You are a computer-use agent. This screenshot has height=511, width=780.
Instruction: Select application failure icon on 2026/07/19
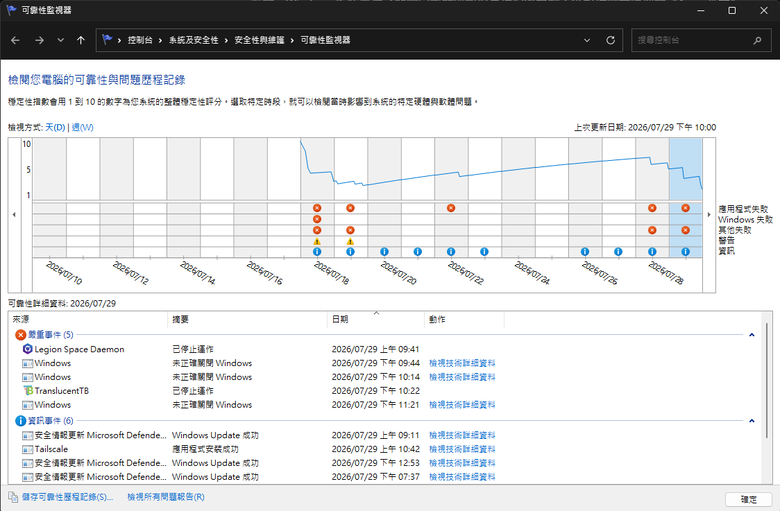(x=350, y=208)
